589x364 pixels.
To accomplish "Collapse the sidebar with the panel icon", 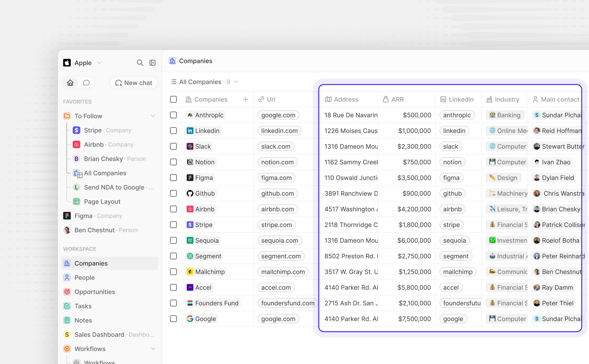I will (152, 63).
